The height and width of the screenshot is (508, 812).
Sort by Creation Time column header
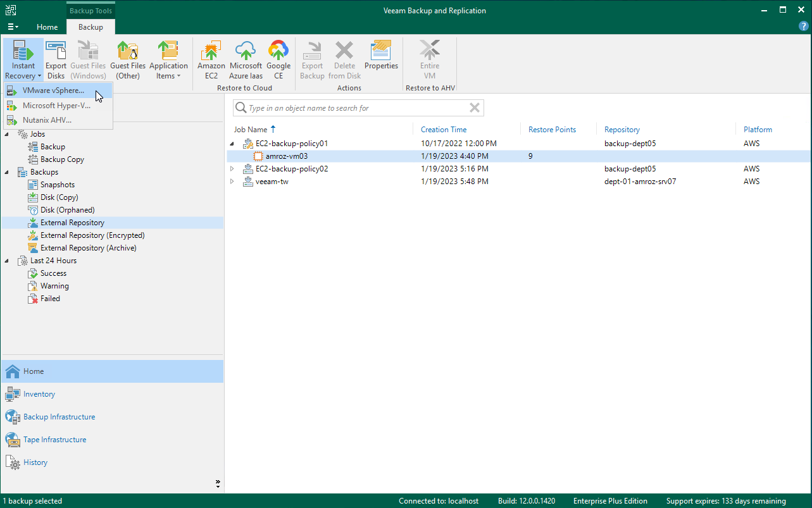[444, 130]
